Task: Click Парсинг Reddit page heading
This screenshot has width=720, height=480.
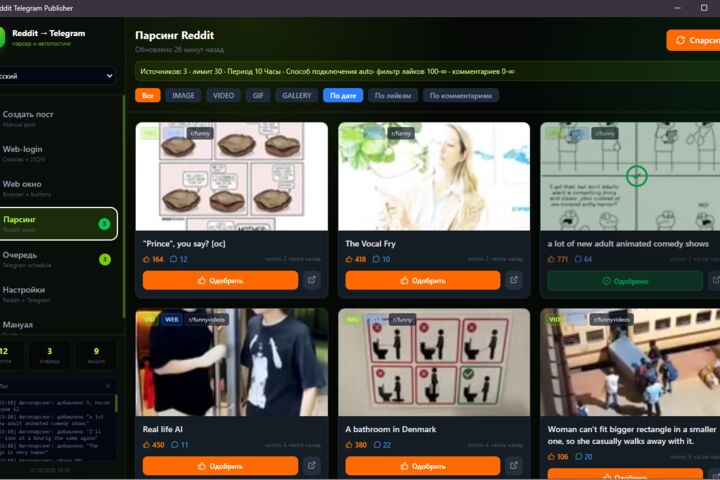Action: (174, 35)
